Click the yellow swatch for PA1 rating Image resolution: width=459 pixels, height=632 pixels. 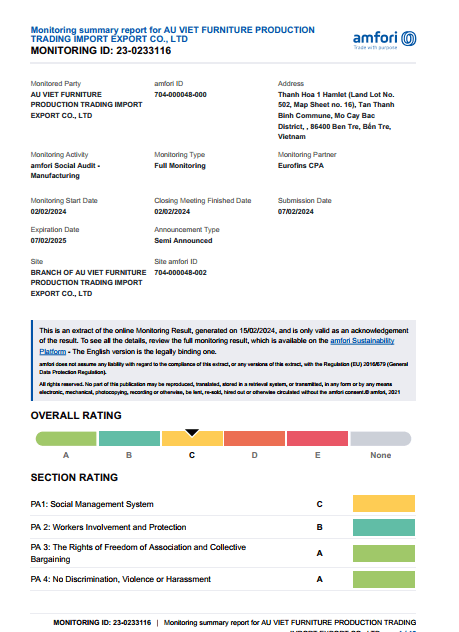[x=384, y=503]
